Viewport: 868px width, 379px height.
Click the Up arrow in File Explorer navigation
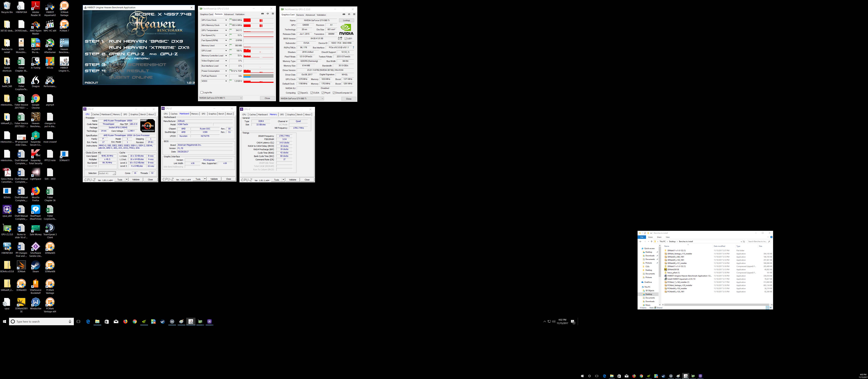click(651, 241)
